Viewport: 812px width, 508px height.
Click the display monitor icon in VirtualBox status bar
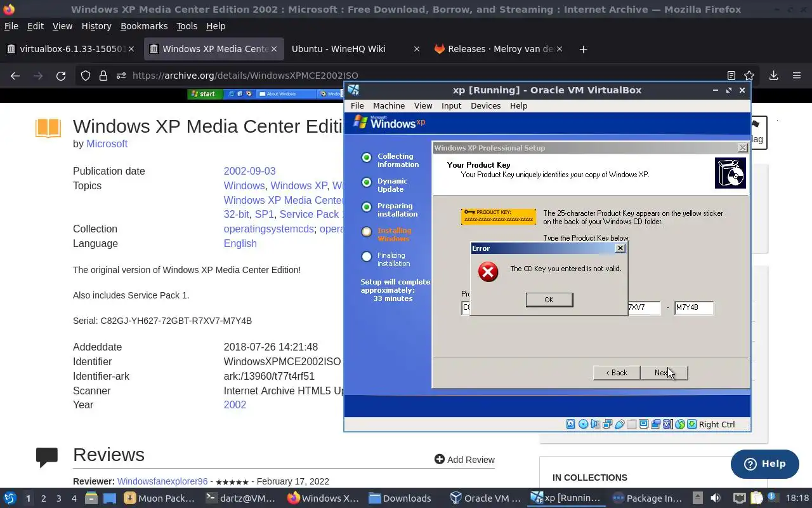coord(643,424)
